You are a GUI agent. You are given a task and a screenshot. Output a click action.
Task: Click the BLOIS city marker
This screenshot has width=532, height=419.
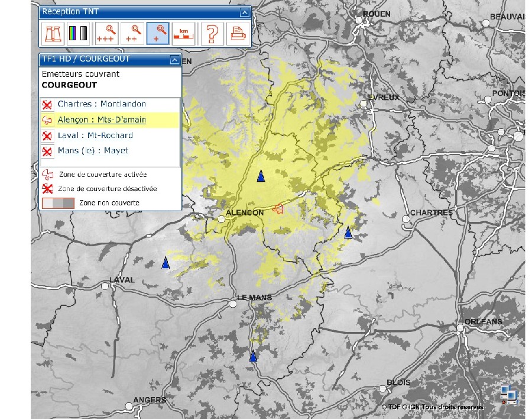[x=382, y=389]
